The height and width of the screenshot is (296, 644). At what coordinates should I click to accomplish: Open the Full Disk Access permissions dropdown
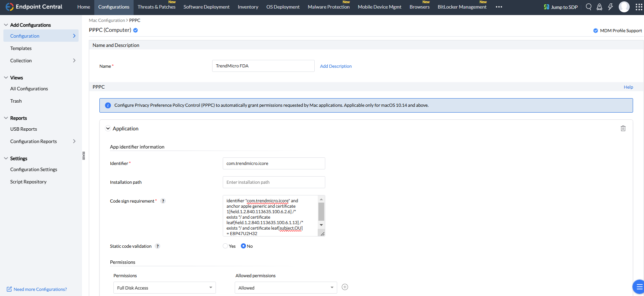pos(165,288)
